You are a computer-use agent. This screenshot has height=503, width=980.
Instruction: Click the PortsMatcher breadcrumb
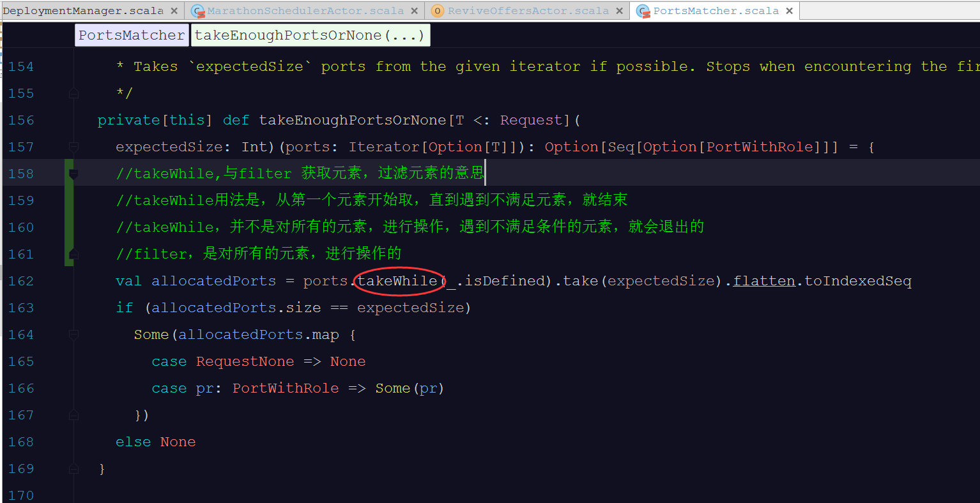point(132,35)
